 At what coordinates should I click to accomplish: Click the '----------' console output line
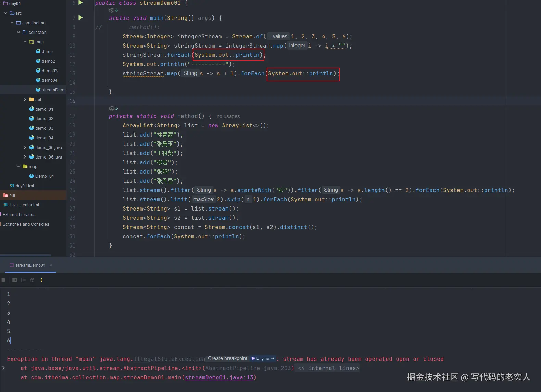(x=24, y=350)
